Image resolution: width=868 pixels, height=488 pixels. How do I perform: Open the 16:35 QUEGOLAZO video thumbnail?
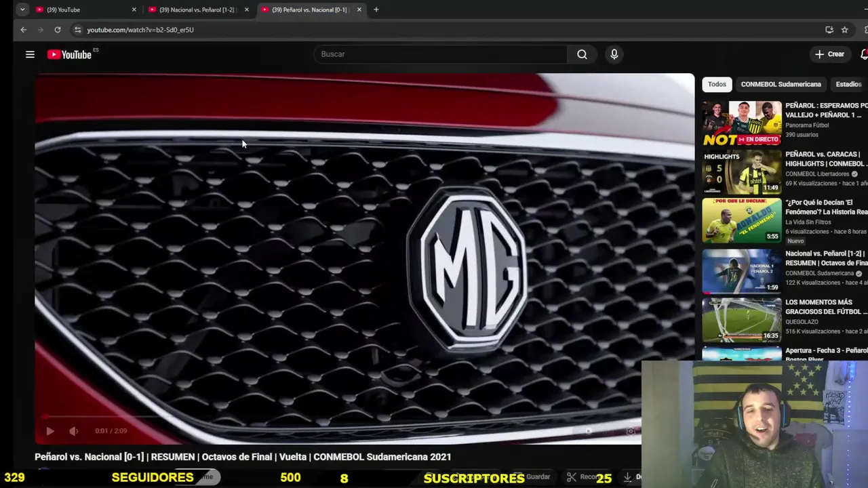coord(742,320)
